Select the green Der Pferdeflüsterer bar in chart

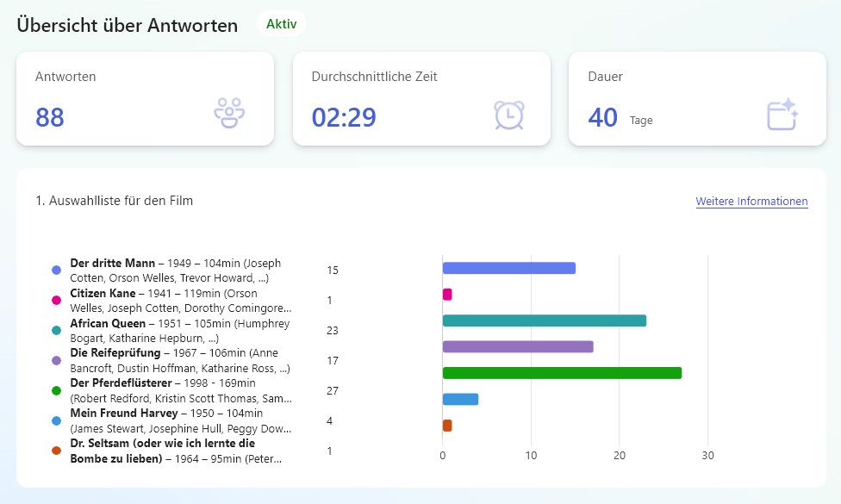[562, 373]
